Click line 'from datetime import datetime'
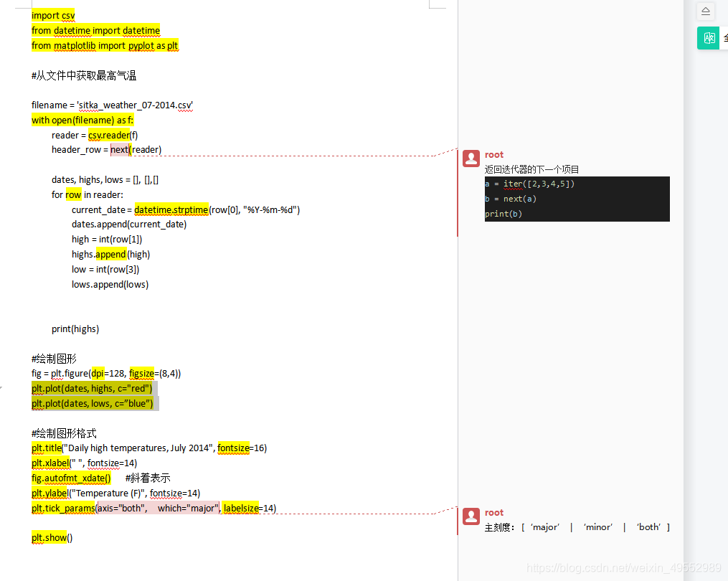The image size is (728, 581). pos(95,30)
